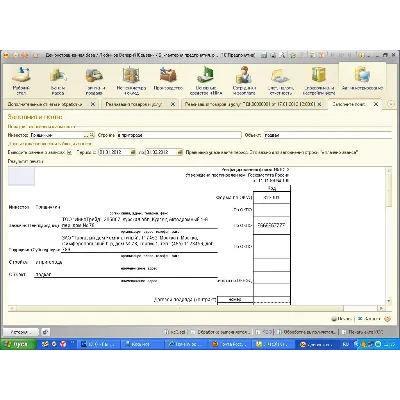Screen dimensions: 400x400
Task: Click the round icon right of Закрыть link
Action: coord(387,319)
